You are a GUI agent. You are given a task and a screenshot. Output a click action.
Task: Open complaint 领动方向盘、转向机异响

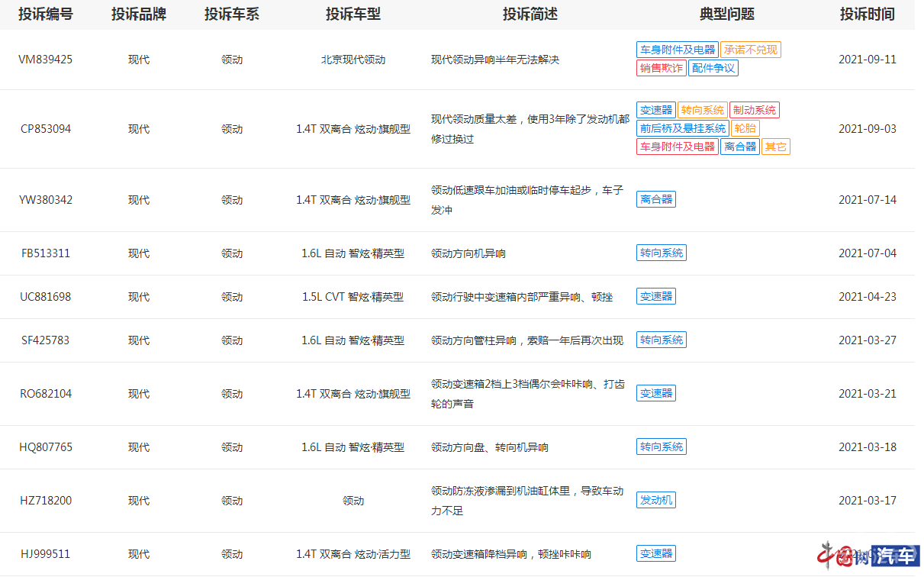490,447
